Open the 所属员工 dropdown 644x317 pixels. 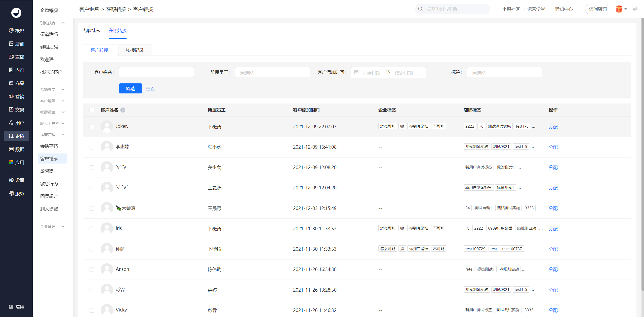tap(272, 72)
